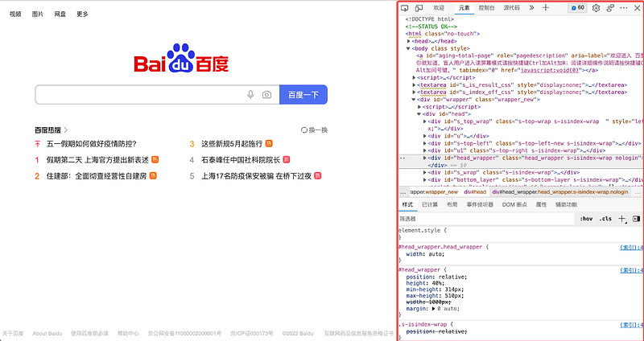Add a new DevTools tool with the plus icon

click(x=546, y=8)
